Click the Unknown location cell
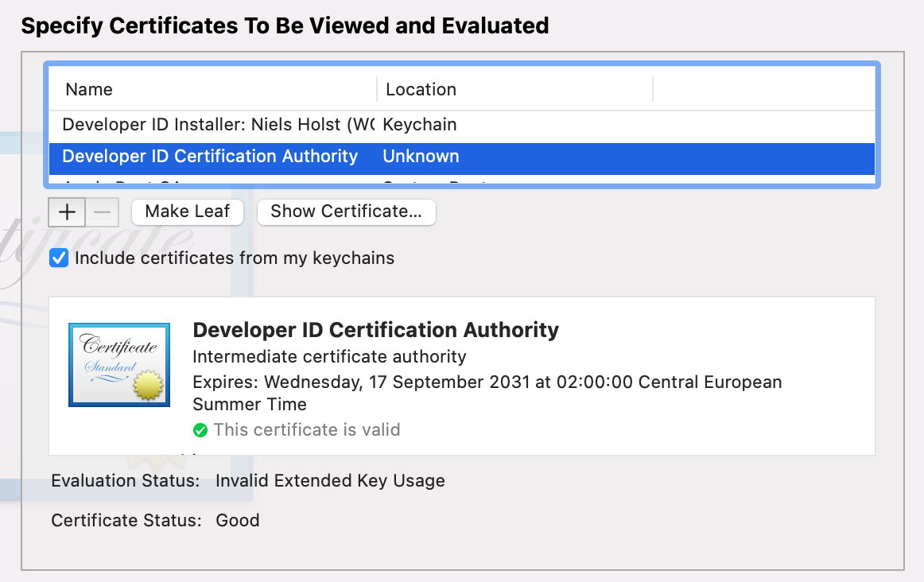 coord(421,157)
